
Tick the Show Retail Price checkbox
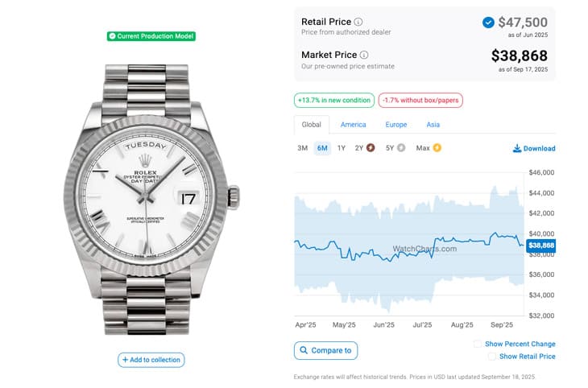click(491, 356)
